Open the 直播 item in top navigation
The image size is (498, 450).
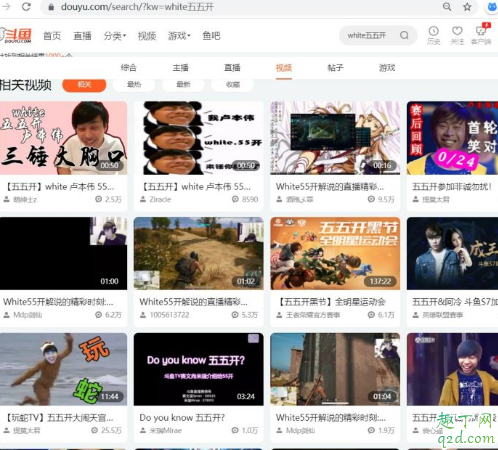(82, 36)
